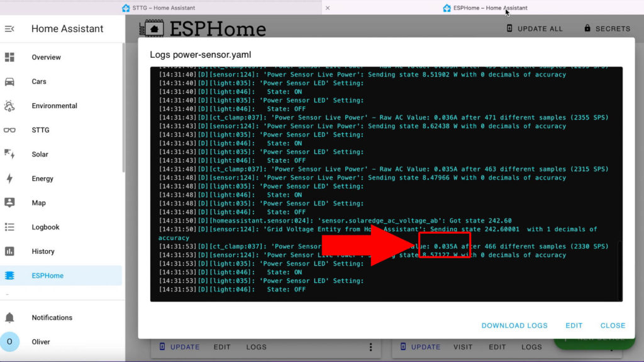Click DOWNLOAD LOGS in the logs dialog
The image size is (644, 362).
pos(514,326)
